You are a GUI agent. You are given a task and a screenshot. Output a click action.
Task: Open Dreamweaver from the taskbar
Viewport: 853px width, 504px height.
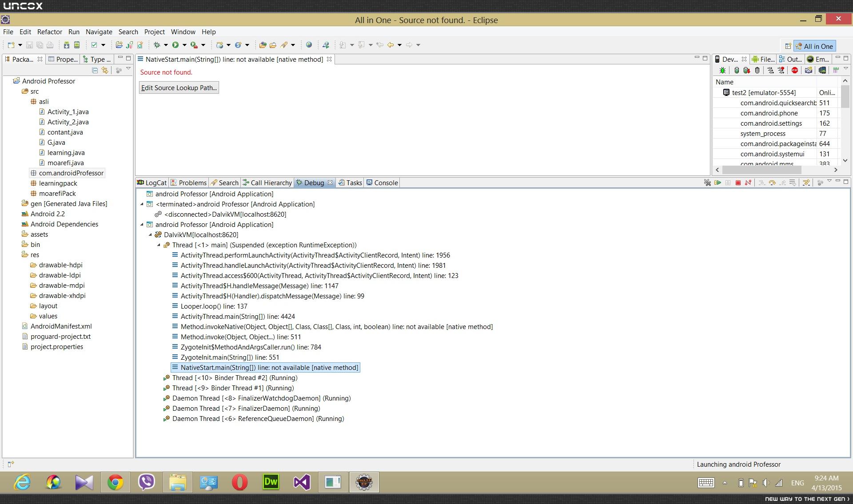click(271, 482)
